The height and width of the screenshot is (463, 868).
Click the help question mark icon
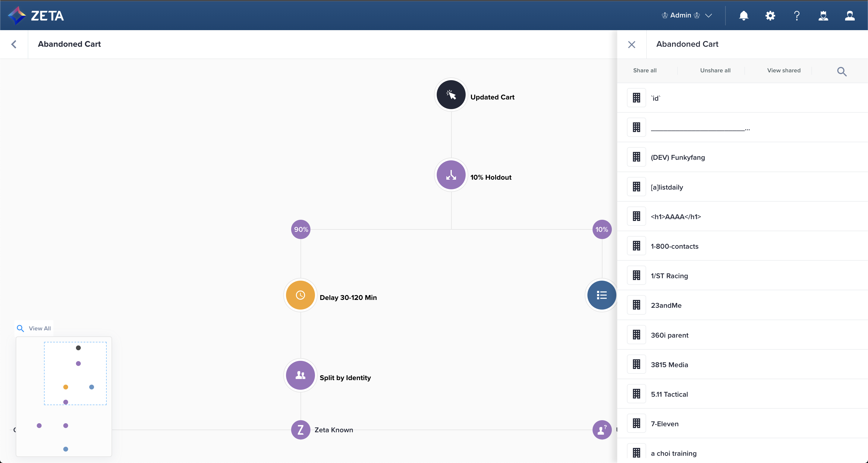pos(797,15)
